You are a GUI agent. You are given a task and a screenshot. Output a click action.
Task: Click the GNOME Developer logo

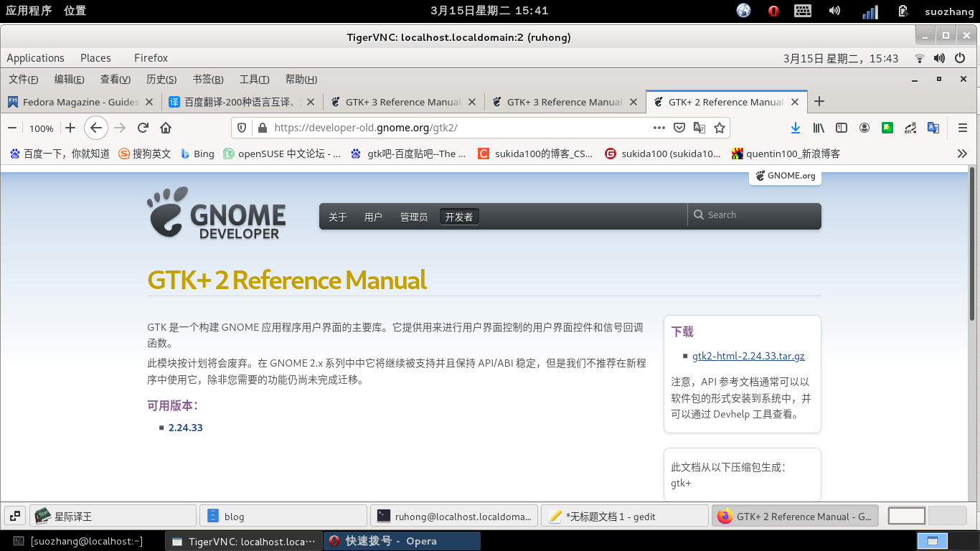pyautogui.click(x=216, y=213)
